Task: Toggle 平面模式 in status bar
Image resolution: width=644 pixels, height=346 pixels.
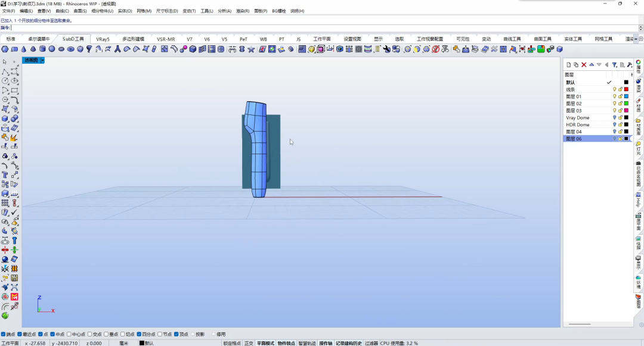Action: (265, 343)
